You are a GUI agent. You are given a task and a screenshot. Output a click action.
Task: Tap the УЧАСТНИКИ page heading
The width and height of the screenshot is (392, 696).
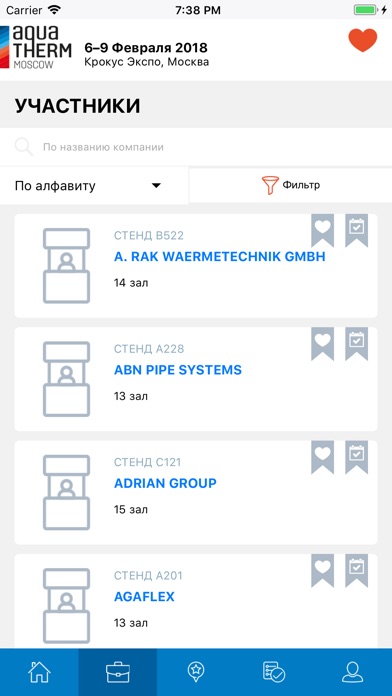tap(78, 106)
